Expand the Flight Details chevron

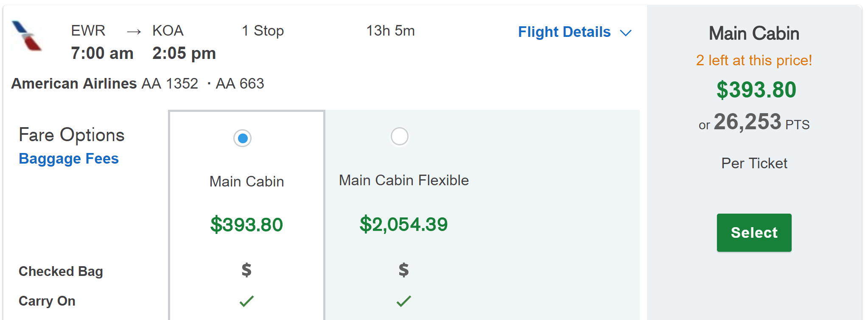click(x=626, y=33)
